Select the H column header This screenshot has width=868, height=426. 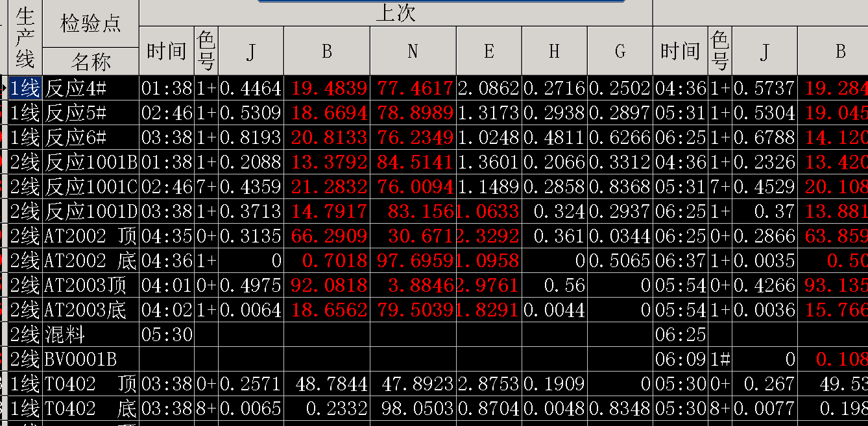click(554, 51)
